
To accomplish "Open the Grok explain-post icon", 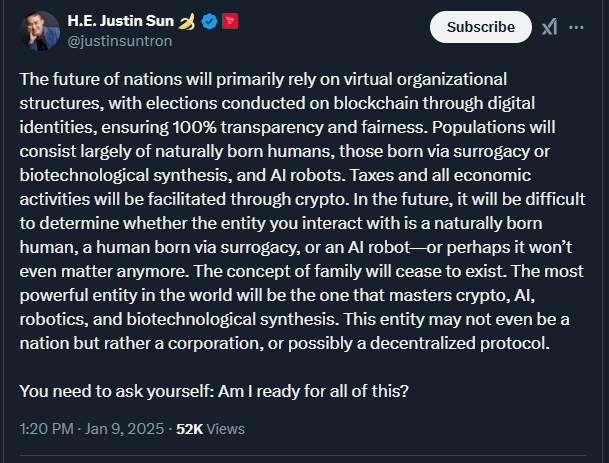I will [550, 27].
